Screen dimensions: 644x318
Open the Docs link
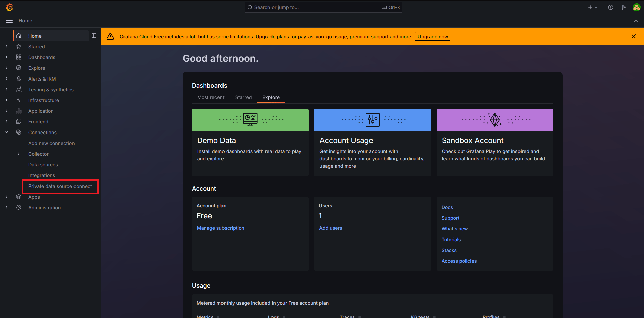[x=447, y=207]
